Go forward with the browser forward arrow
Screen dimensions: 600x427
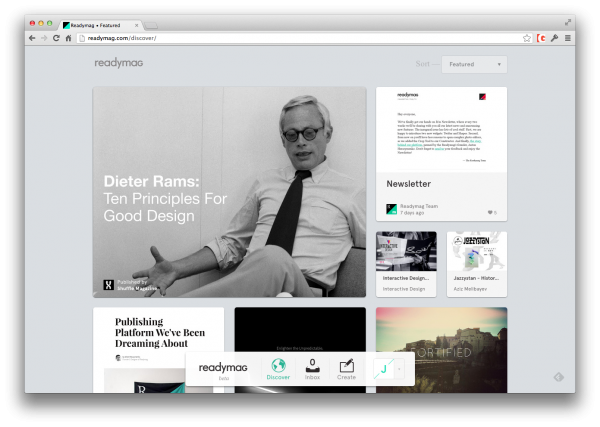[44, 38]
